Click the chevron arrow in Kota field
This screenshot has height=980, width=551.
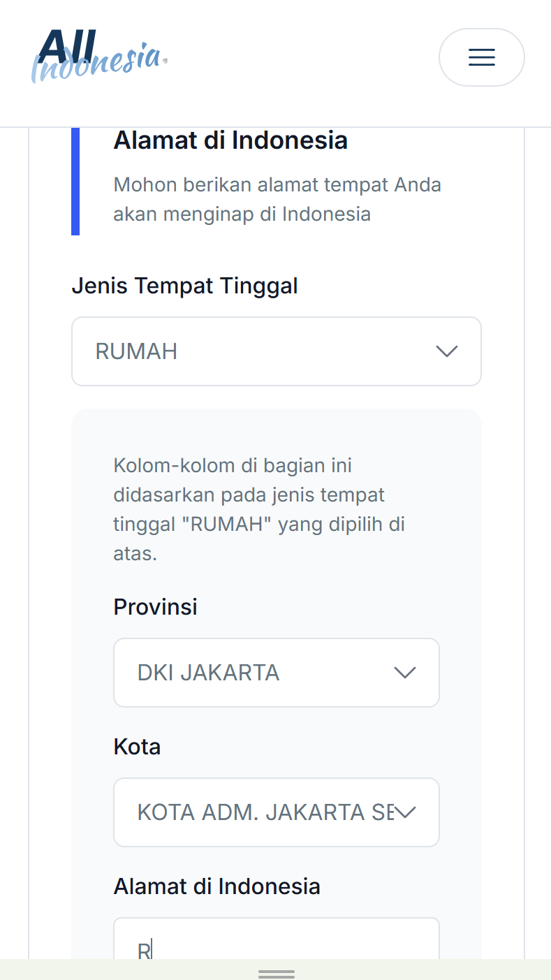[405, 812]
